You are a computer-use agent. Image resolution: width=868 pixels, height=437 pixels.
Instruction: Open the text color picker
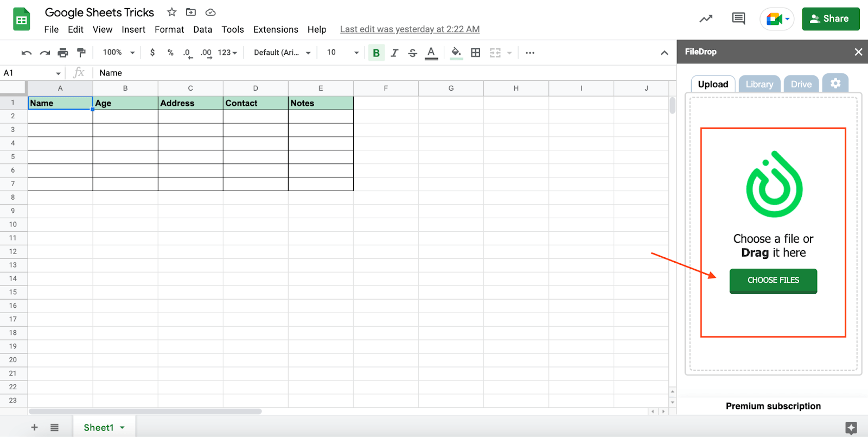pyautogui.click(x=431, y=53)
